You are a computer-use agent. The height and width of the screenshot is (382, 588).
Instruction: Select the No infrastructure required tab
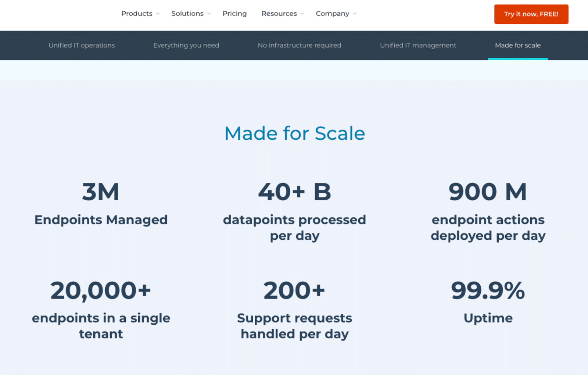(x=300, y=45)
